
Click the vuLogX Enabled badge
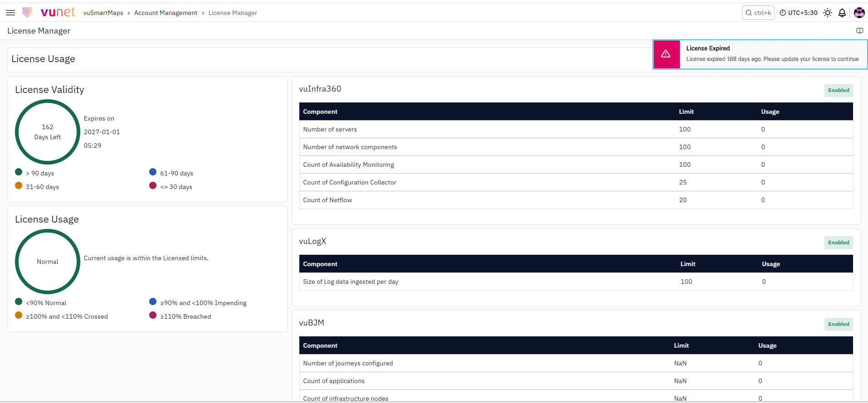[839, 243]
